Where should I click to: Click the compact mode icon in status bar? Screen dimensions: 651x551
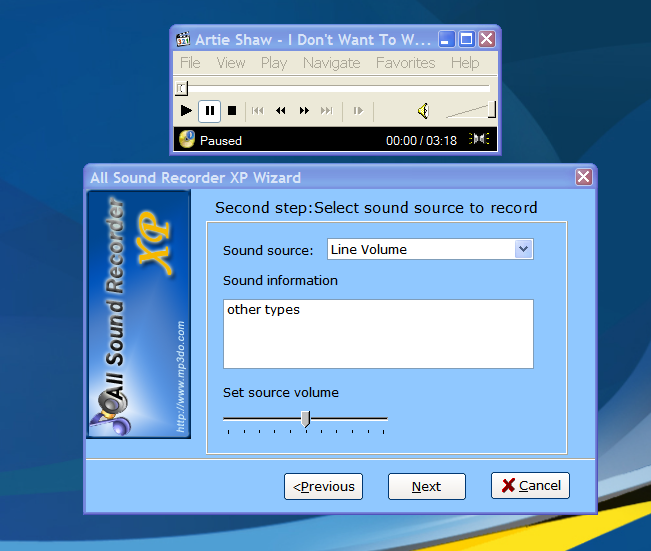pos(480,140)
